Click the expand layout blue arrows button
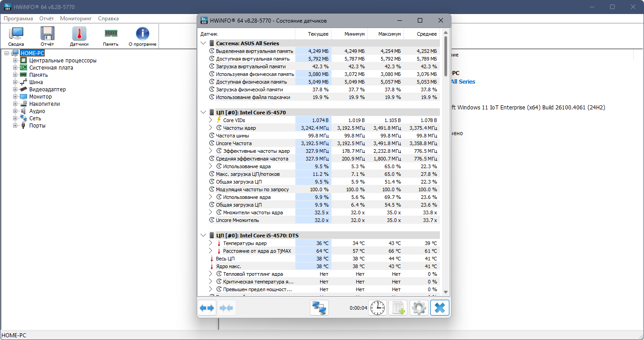Viewport: 644px width, 340px height. [207, 308]
